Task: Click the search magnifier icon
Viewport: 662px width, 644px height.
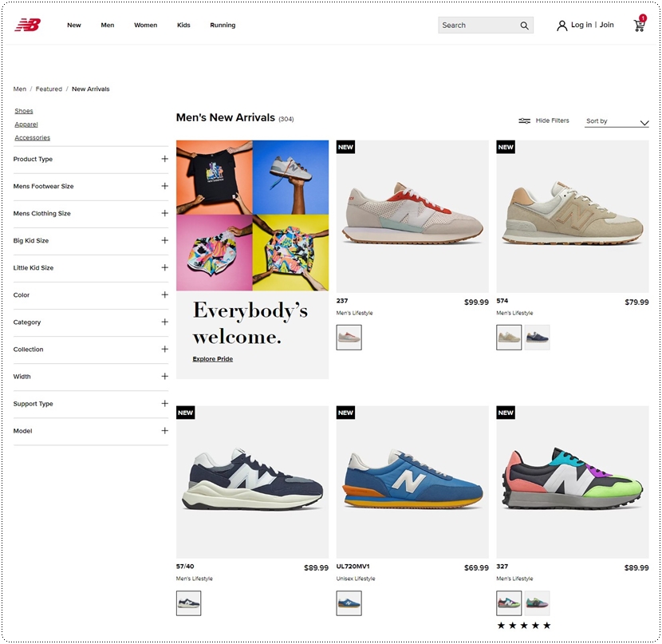Action: (524, 26)
